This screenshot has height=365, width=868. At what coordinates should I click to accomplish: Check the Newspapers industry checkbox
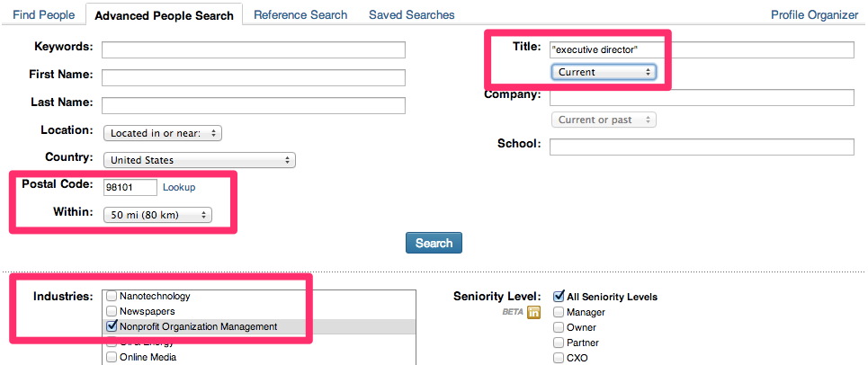tap(112, 311)
